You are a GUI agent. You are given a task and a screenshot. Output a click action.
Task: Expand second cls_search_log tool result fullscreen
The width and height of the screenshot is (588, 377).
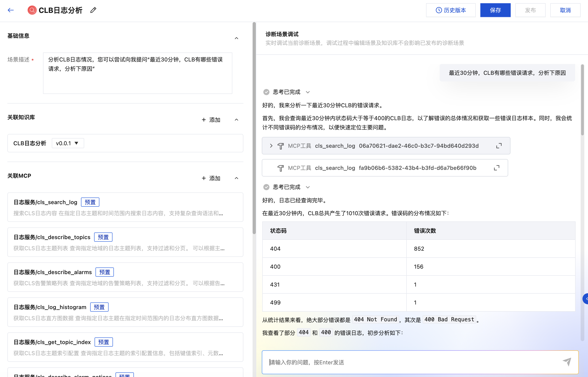pyautogui.click(x=496, y=168)
